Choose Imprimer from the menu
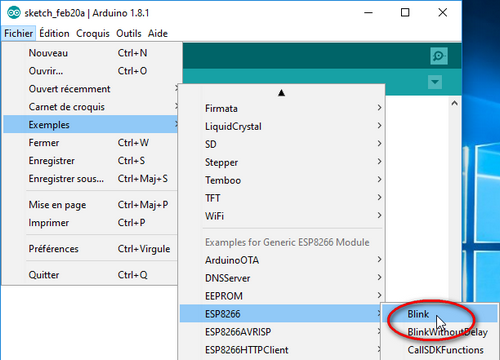Viewport: 500px width, 360px height. click(90, 223)
